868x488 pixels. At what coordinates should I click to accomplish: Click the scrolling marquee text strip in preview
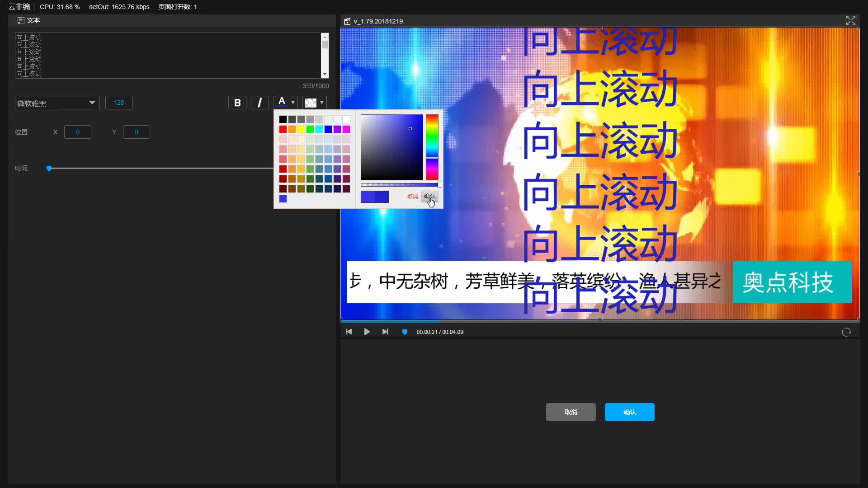540,282
